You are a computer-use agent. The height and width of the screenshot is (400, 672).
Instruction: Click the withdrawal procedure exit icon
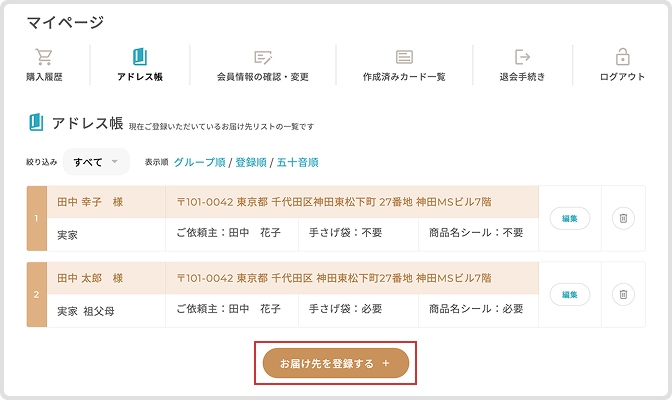(522, 57)
